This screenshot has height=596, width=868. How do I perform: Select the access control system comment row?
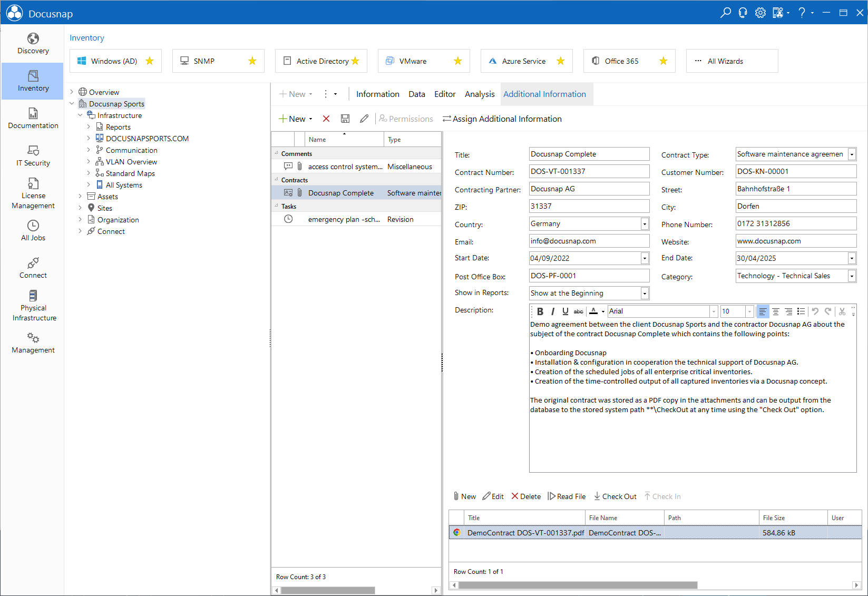click(x=356, y=167)
